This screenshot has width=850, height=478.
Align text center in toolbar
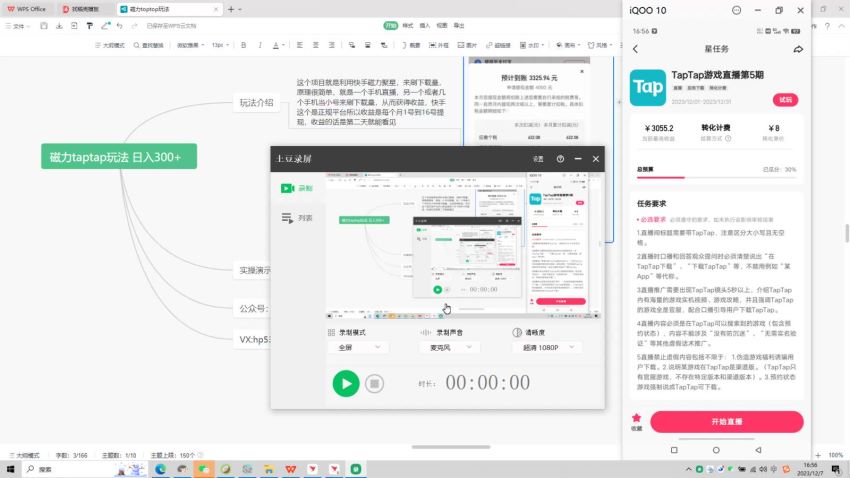tap(315, 45)
